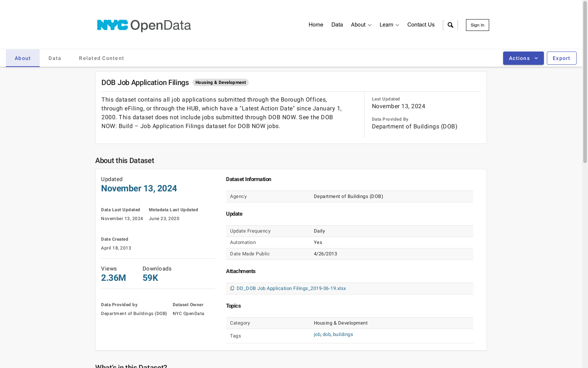588x368 pixels.
Task: Click the Data Provided By value in the header card
Action: tap(415, 127)
